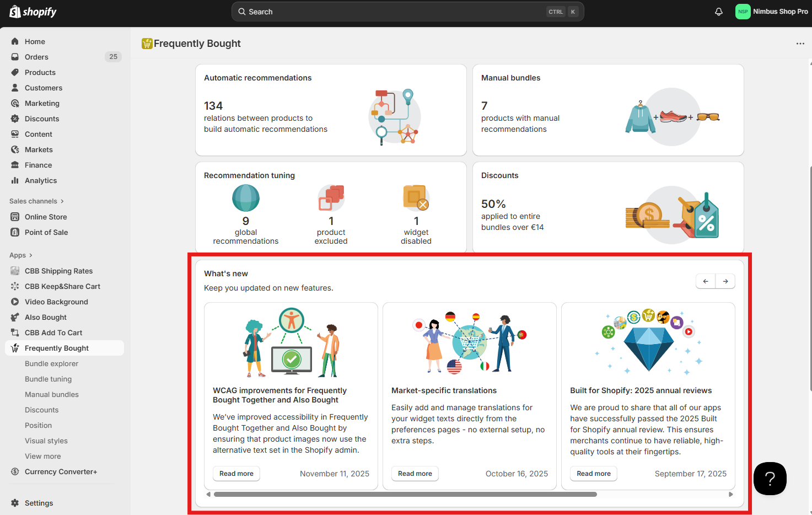
Task: Go to Bundle tuning
Action: (48, 379)
